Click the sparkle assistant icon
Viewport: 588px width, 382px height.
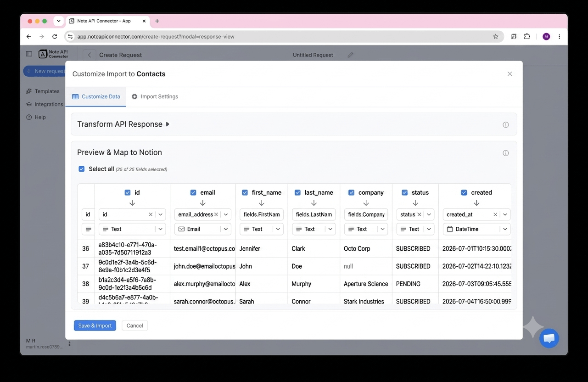[x=533, y=327]
